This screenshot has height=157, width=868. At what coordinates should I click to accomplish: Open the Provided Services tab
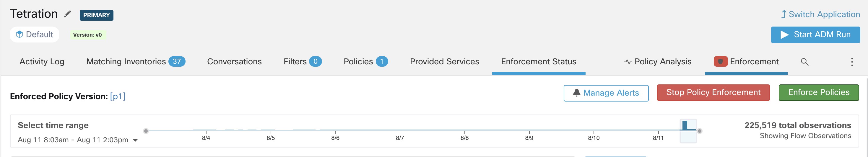point(444,62)
